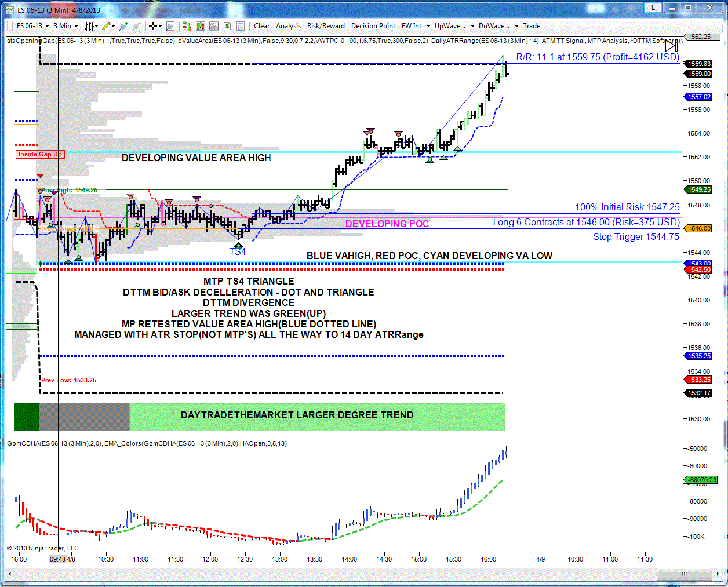728x587 pixels.
Task: Click the horizontal scrollbar thumb at bottom right
Action: pyautogui.click(x=684, y=574)
